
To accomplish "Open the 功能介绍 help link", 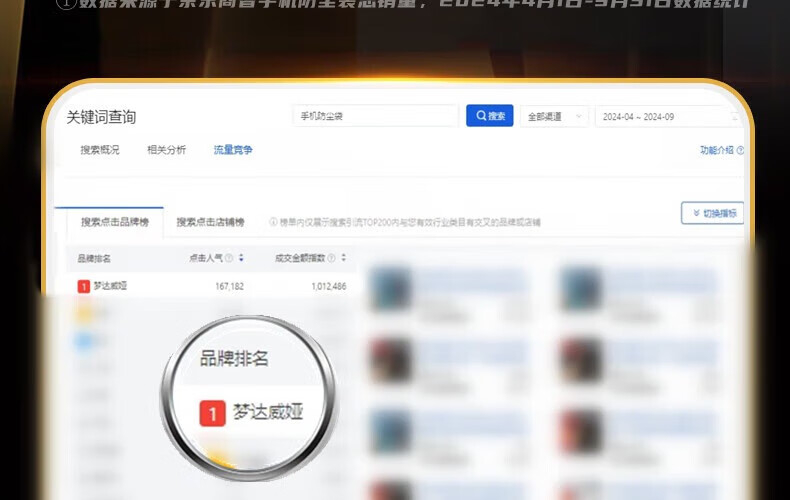I will pos(716,150).
